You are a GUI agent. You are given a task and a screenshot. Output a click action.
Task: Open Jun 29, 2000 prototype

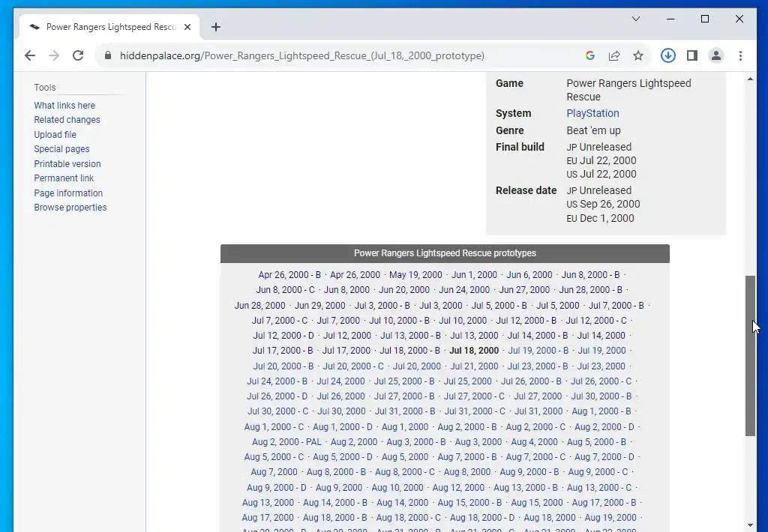click(x=319, y=306)
